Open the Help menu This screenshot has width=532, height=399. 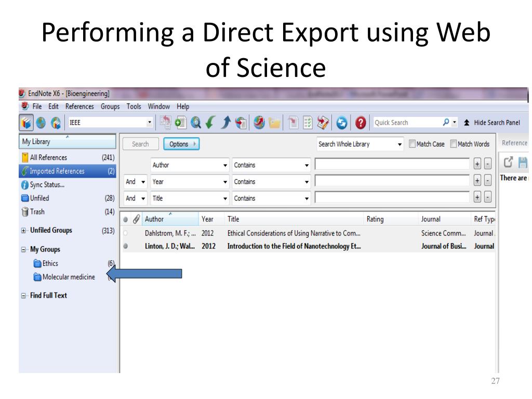[182, 107]
